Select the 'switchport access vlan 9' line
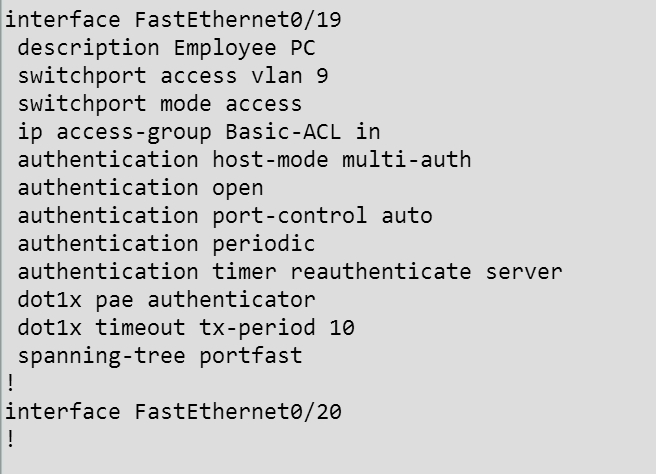The width and height of the screenshot is (656, 474). click(x=173, y=76)
